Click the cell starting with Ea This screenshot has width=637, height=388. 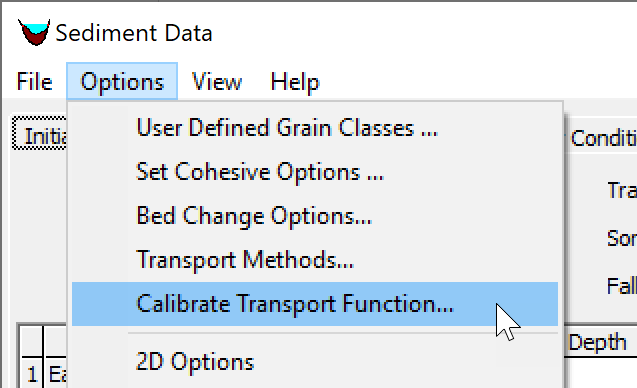pyautogui.click(x=56, y=374)
